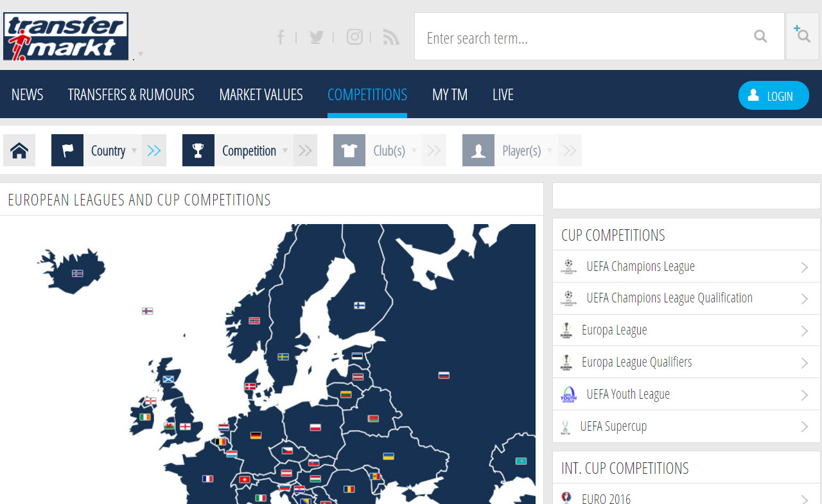Click the LOGIN button
The image size is (822, 504).
(773, 95)
